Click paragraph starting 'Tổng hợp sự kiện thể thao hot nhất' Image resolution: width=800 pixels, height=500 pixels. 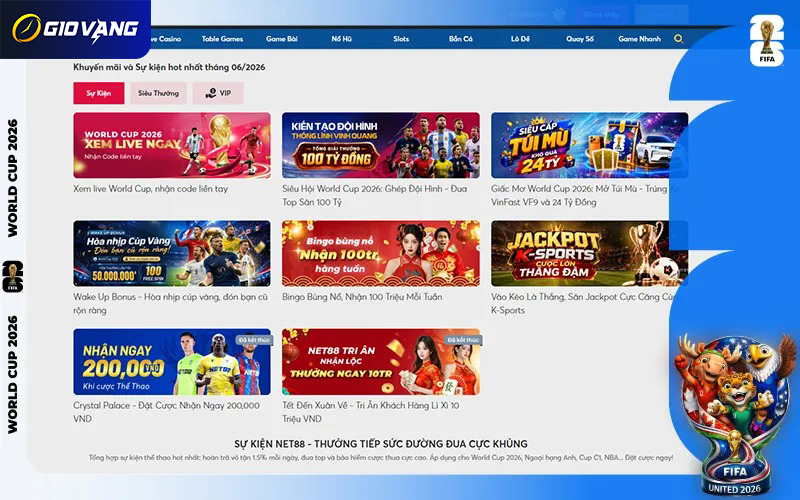tap(381, 458)
